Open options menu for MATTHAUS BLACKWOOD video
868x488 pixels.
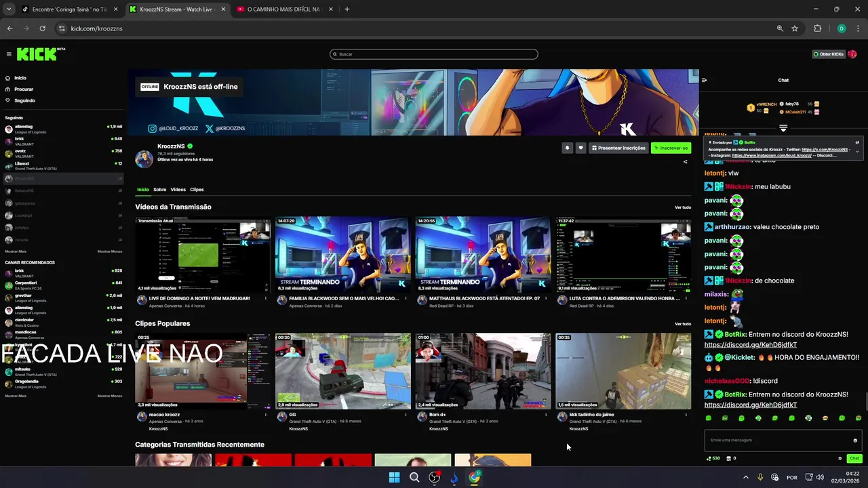pos(546,298)
